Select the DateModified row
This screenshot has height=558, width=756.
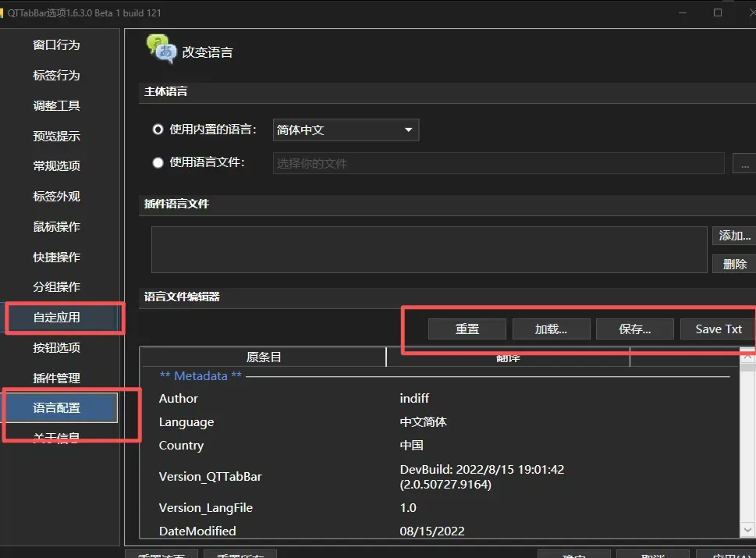197,531
